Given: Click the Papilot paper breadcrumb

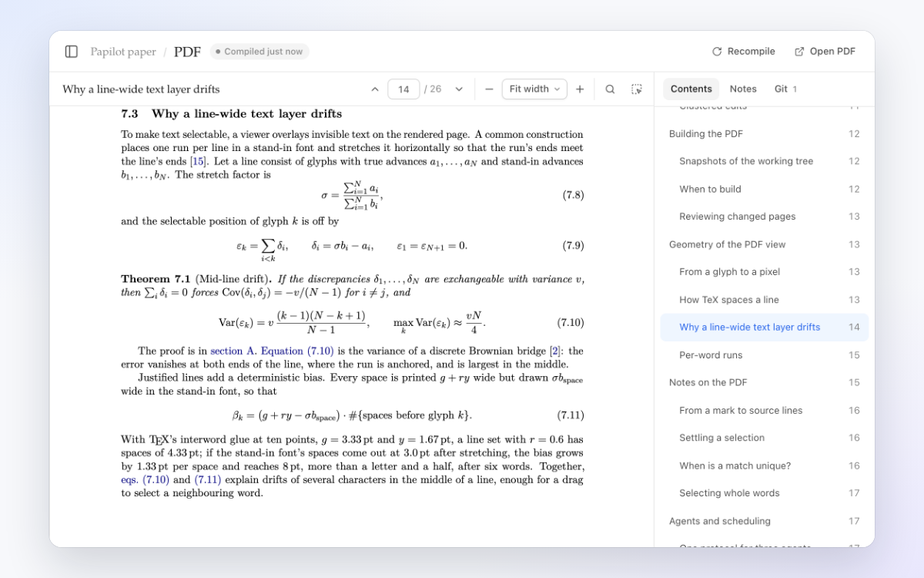Looking at the screenshot, I should click(123, 52).
